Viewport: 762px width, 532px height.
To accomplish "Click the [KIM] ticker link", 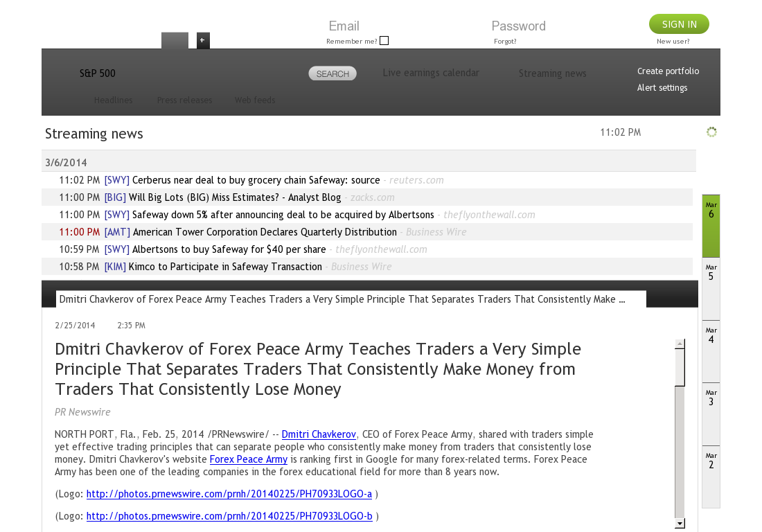I will [x=115, y=267].
